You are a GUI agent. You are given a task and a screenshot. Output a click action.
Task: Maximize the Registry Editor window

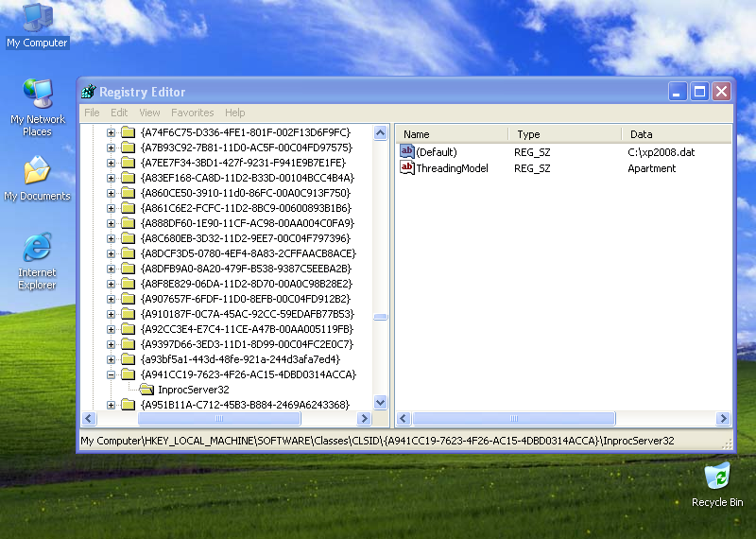(x=699, y=91)
